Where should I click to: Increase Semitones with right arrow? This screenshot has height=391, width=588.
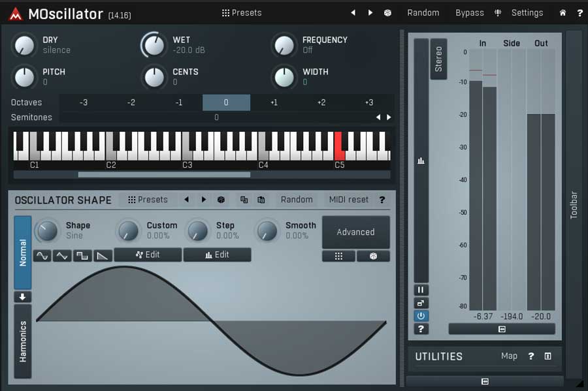pyautogui.click(x=389, y=117)
